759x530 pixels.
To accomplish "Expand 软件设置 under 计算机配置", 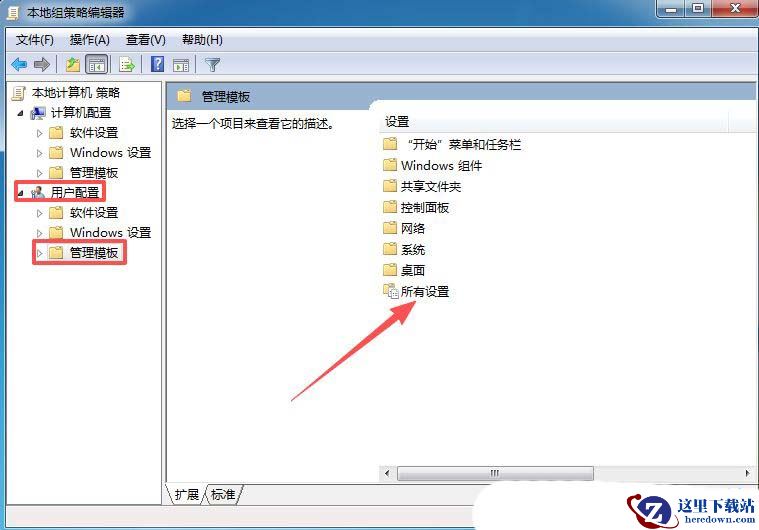I will pos(40,133).
